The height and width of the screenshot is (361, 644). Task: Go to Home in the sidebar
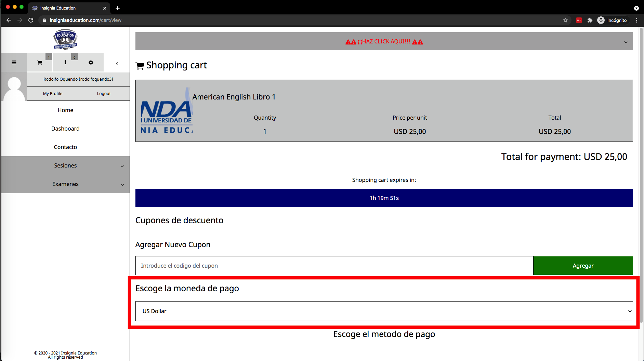pyautogui.click(x=65, y=110)
